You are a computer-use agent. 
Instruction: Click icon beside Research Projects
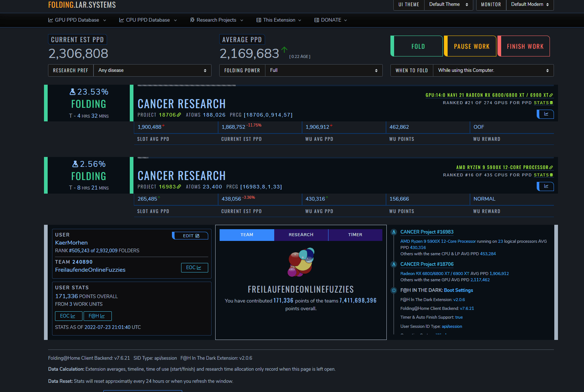[x=192, y=20]
